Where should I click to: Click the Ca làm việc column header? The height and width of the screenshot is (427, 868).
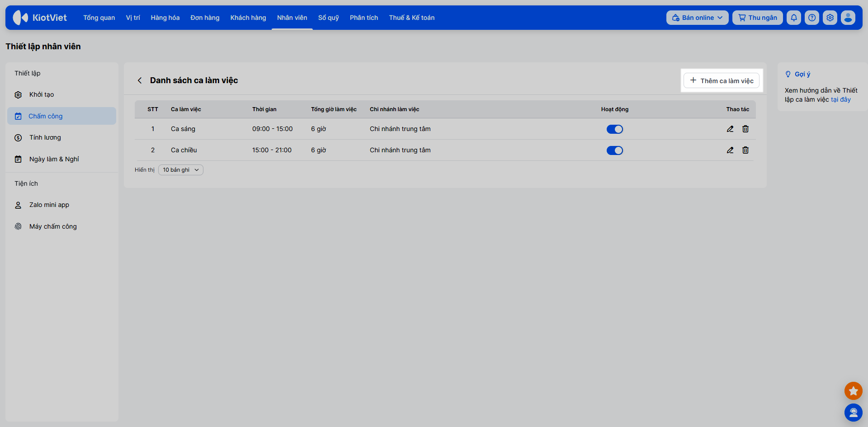click(x=186, y=109)
